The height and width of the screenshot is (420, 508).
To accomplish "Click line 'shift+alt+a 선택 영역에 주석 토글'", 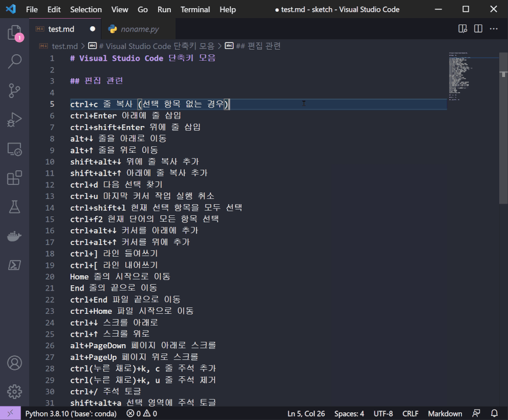I will click(143, 403).
